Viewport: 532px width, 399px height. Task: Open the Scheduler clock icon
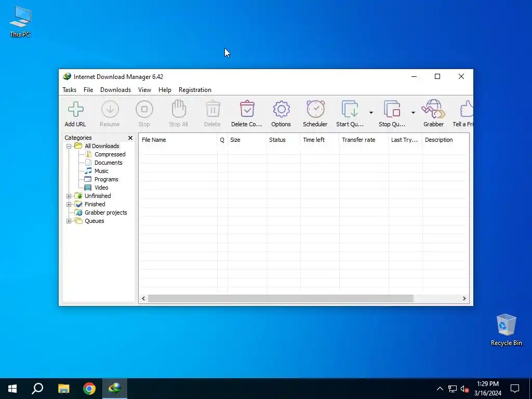(x=315, y=109)
